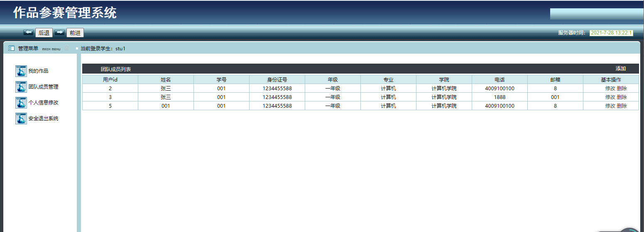Click 修改 in the user id 5 row
This screenshot has height=232, width=644.
[x=610, y=106]
